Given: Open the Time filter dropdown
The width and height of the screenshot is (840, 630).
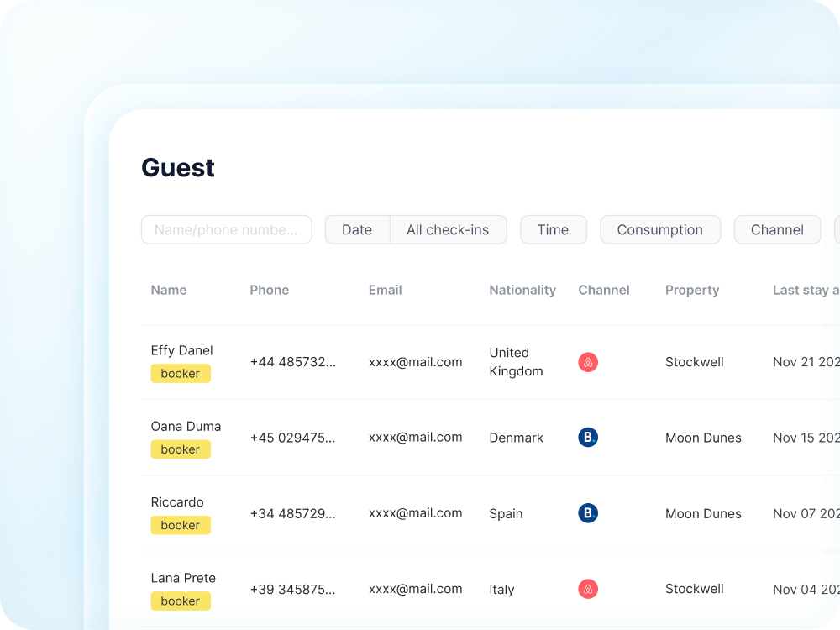Looking at the screenshot, I should [553, 229].
